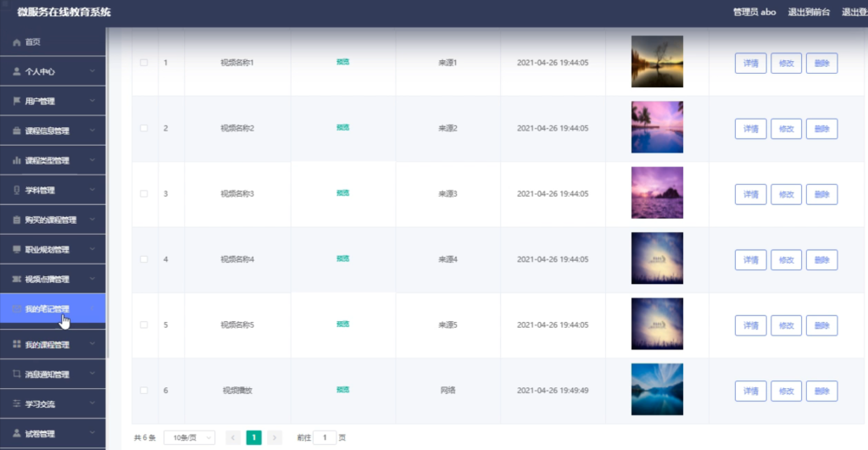Expand the 购买的课程管理 chevron
This screenshot has height=450, width=868.
tap(92, 219)
